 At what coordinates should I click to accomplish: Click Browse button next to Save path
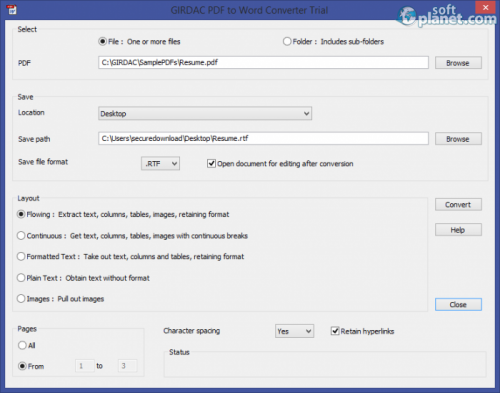pyautogui.click(x=458, y=139)
